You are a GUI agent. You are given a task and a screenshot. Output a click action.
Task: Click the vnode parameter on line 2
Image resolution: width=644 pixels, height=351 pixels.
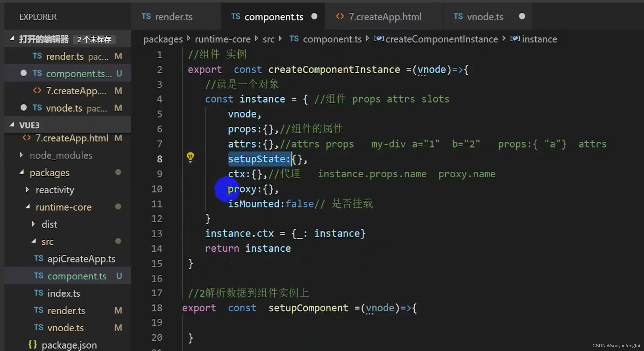[x=431, y=70]
